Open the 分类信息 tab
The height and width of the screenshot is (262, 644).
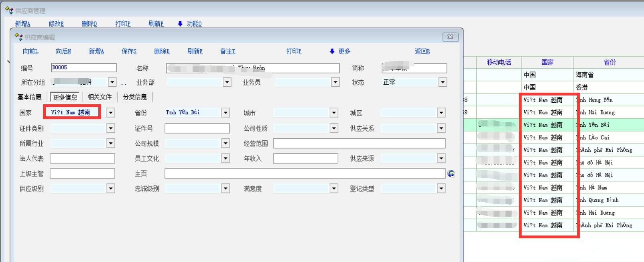coord(135,97)
